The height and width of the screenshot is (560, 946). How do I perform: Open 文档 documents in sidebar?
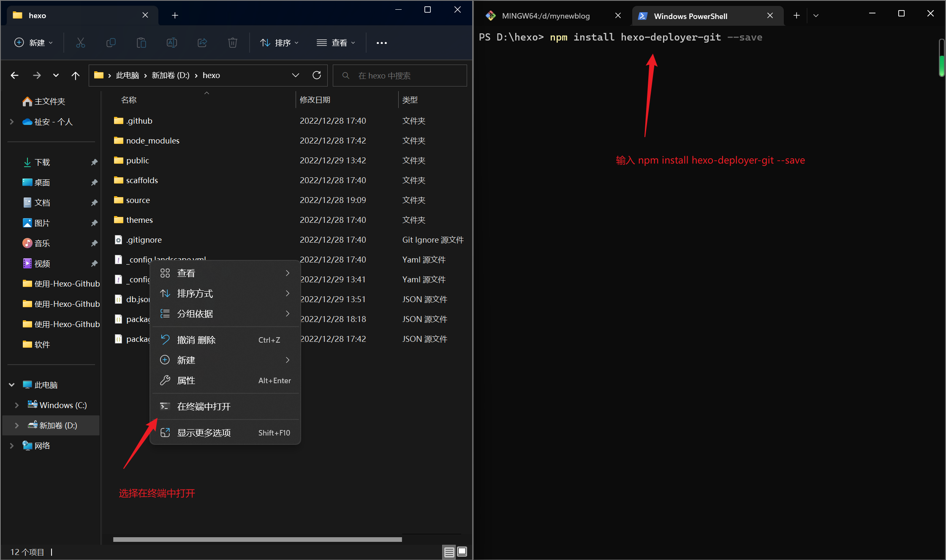[x=42, y=203]
